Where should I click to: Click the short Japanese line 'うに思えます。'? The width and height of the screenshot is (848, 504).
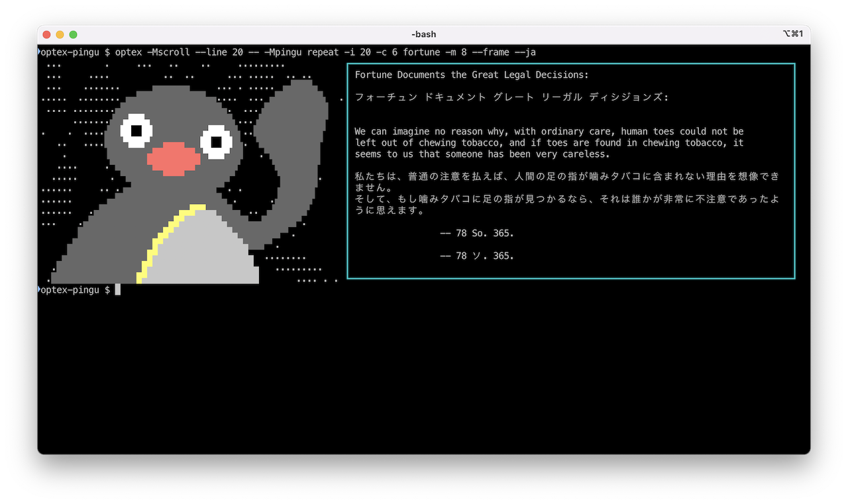pyautogui.click(x=390, y=211)
